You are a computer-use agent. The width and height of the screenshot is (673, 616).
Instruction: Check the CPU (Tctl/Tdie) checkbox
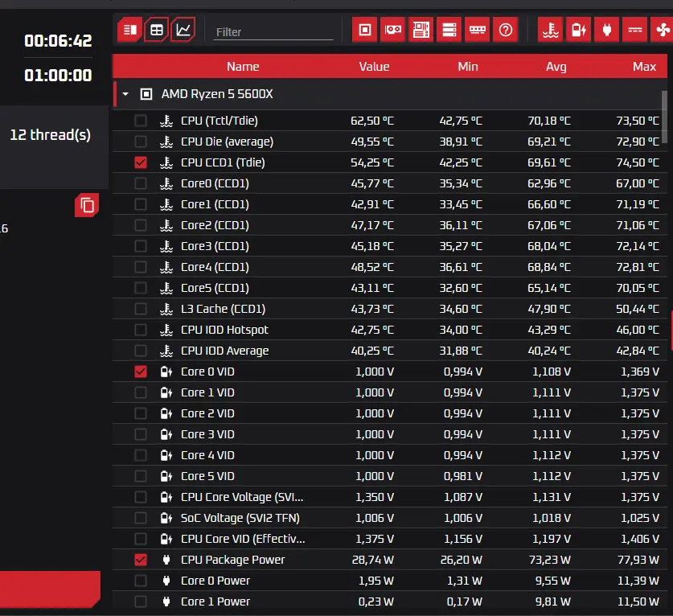141,121
